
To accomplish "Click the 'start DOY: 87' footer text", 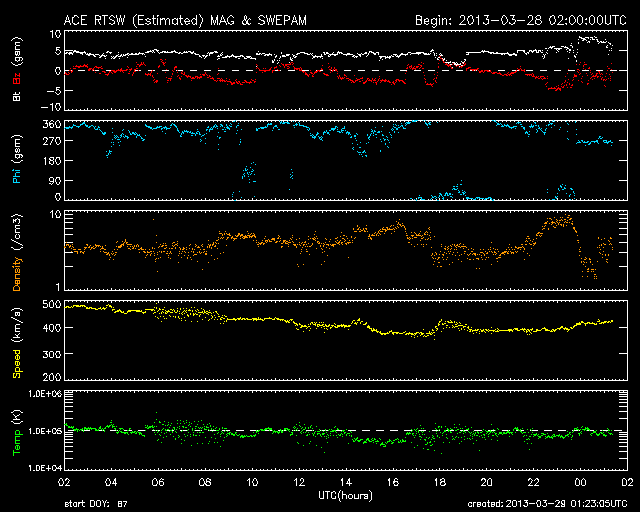I will click(x=96, y=504).
